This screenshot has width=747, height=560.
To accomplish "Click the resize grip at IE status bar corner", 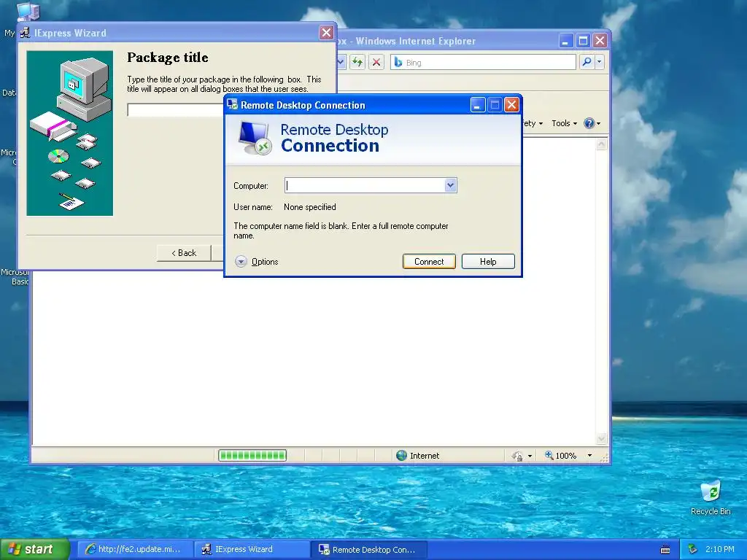I will [605, 458].
